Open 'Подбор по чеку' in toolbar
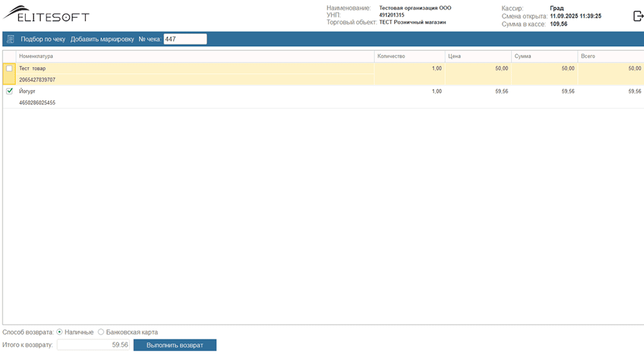 [43, 39]
